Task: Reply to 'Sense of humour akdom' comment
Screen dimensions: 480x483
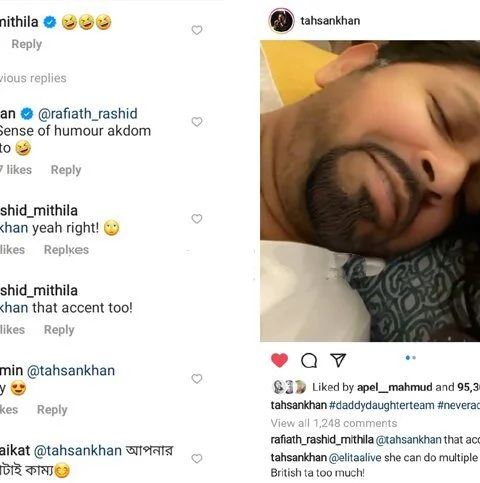Action: pos(66,170)
